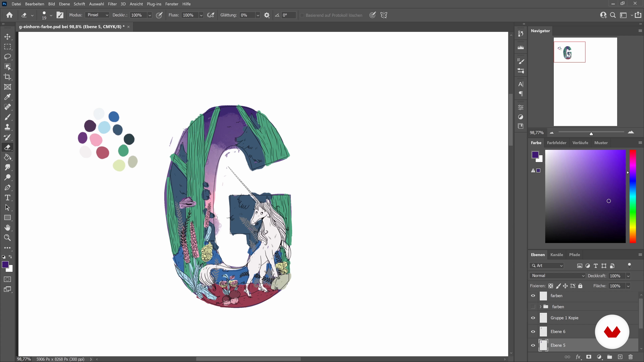Select the Text tool
644x362 pixels.
coord(8,198)
